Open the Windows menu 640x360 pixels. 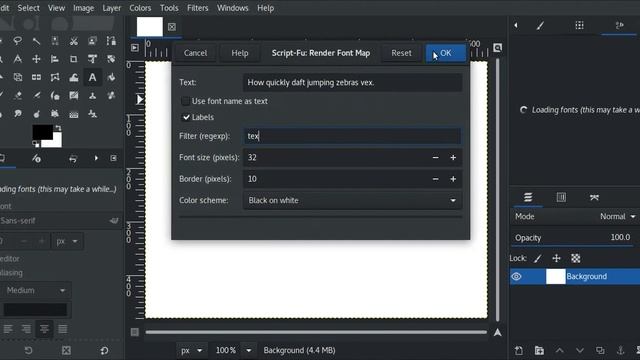pos(232,8)
